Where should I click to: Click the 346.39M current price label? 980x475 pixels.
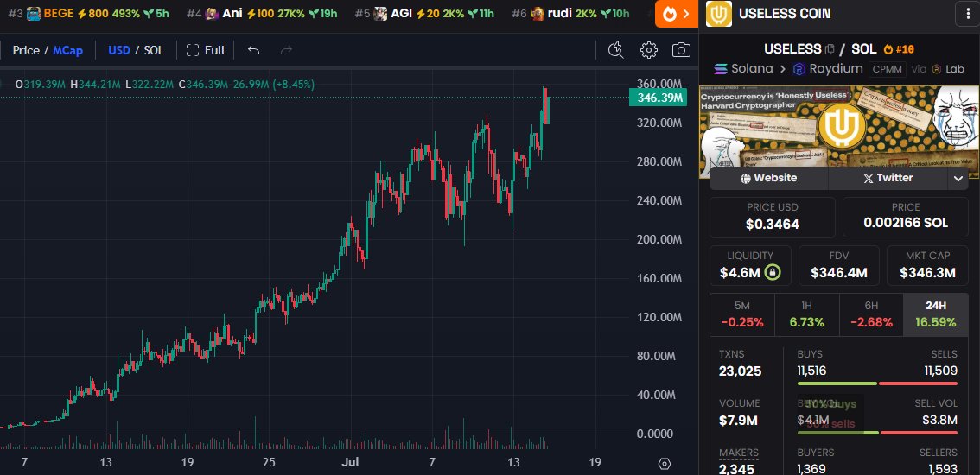click(659, 98)
